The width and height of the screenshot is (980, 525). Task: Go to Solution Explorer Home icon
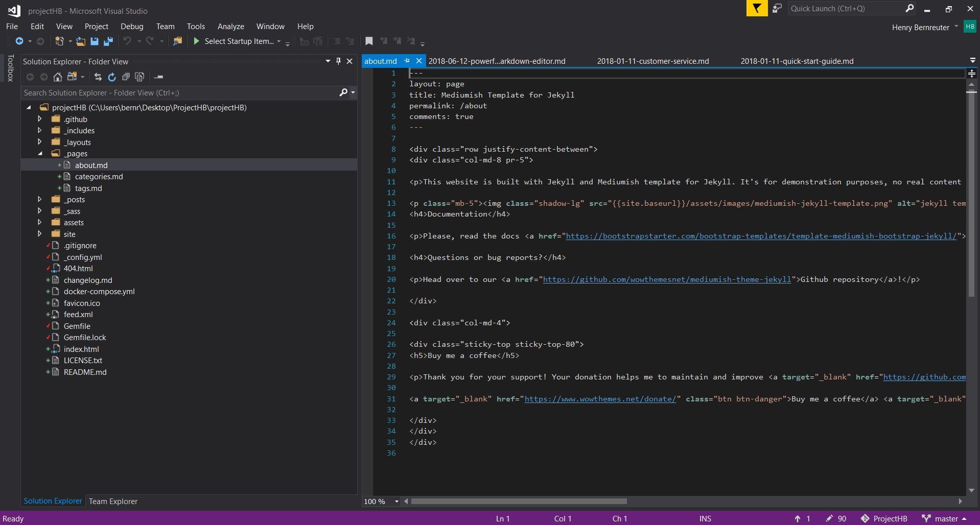tap(58, 77)
